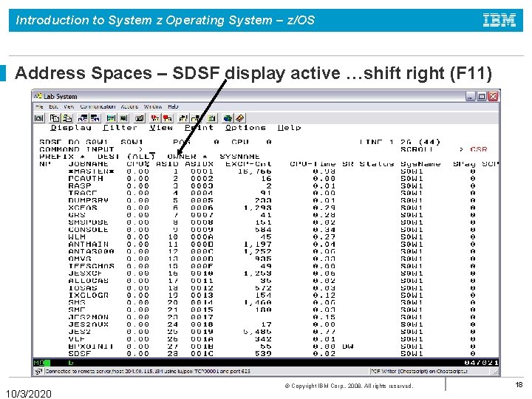Click the SCROLL CSR field
The image size is (532, 399).
479,149
